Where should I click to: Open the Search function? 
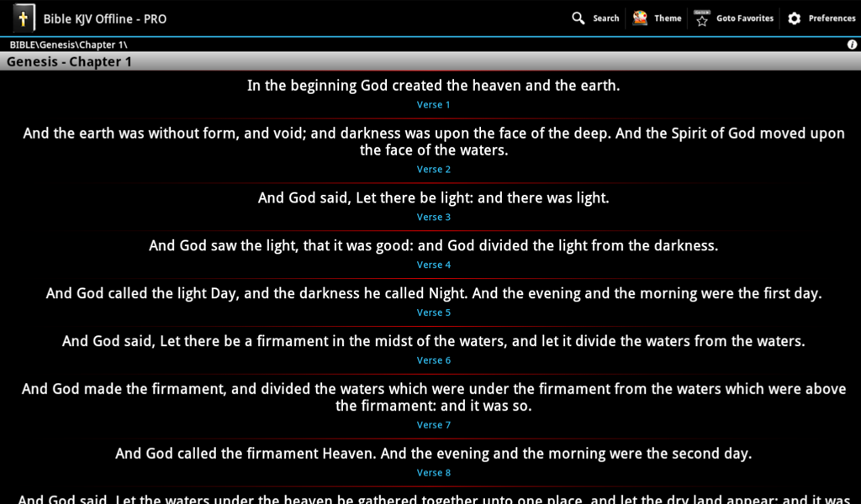pos(595,18)
